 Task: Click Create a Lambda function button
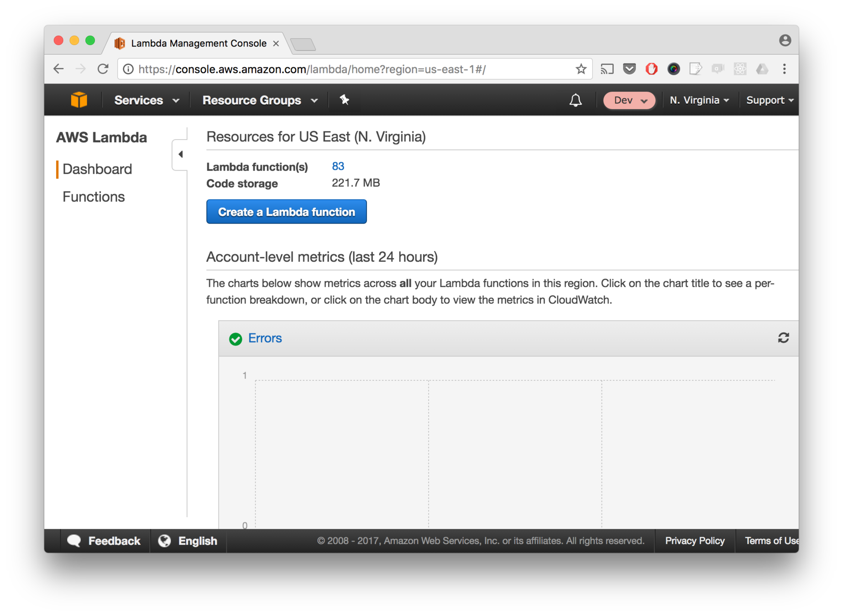click(x=286, y=212)
